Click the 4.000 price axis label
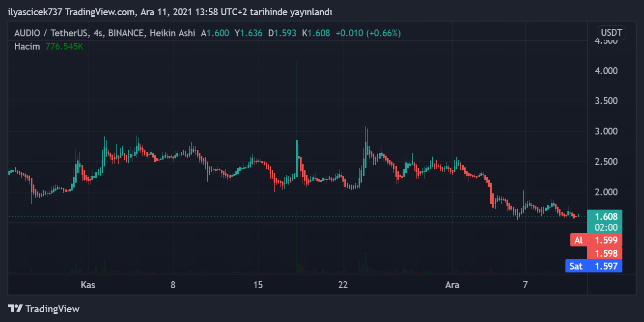This screenshot has width=644, height=322. [606, 71]
